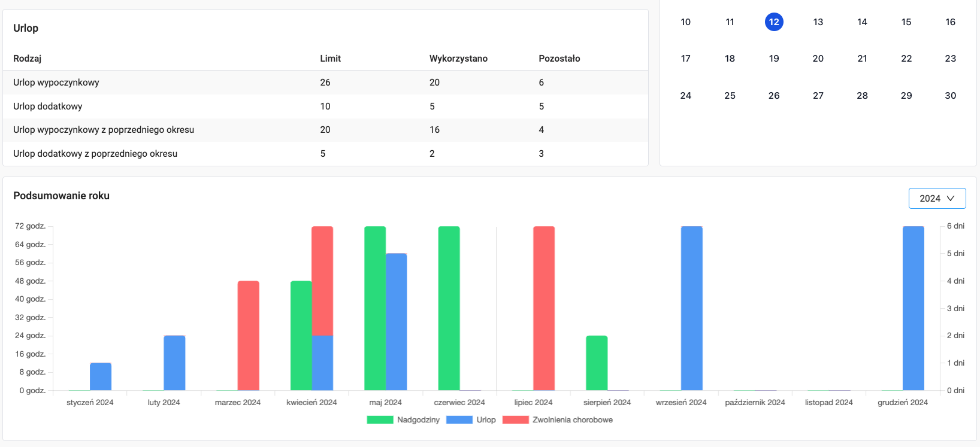Viewport: 980px width, 447px height.
Task: Open the 2024 year dropdown
Action: [937, 199]
